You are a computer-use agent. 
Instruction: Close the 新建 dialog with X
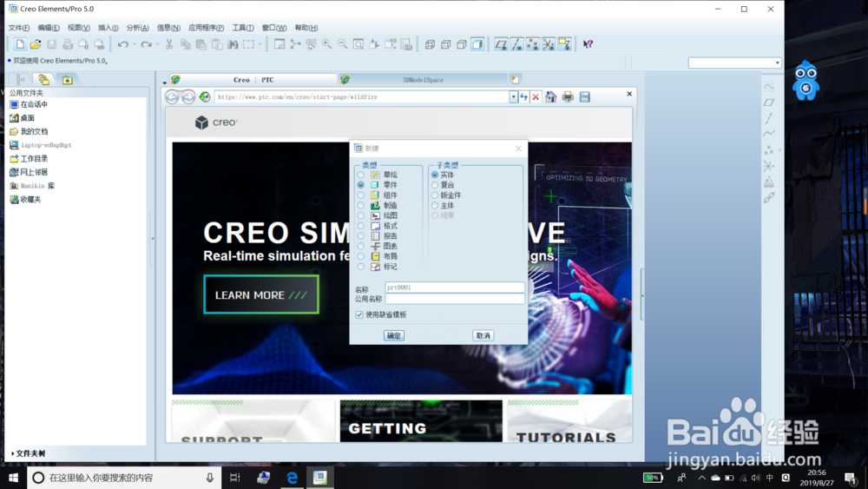coord(518,149)
